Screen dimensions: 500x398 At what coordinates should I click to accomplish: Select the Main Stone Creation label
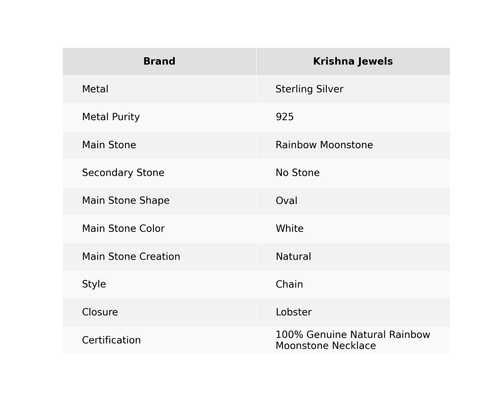click(131, 256)
